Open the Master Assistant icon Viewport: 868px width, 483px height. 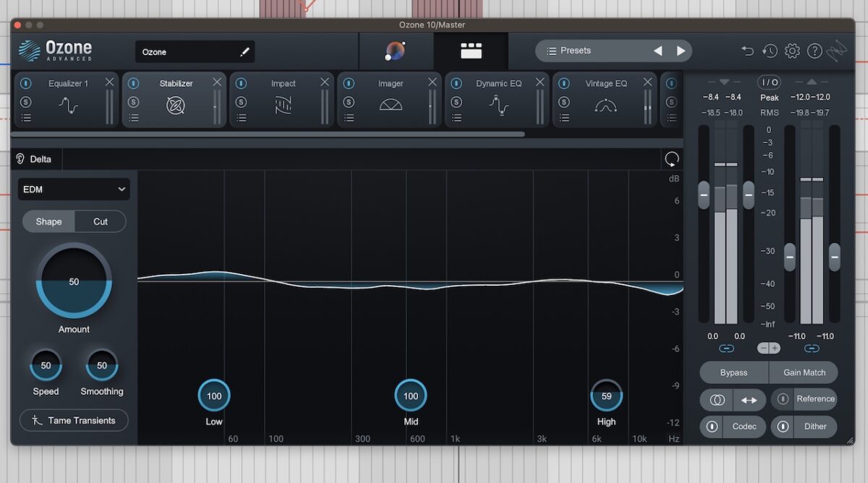click(395, 51)
